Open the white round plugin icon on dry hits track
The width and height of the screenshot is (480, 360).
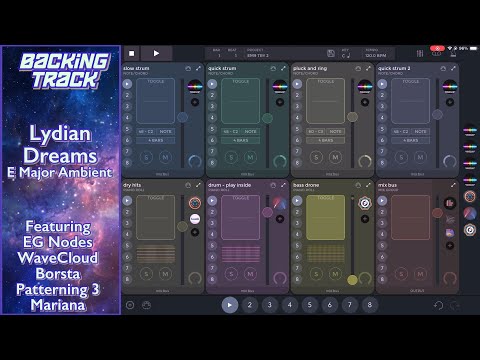pos(195,219)
